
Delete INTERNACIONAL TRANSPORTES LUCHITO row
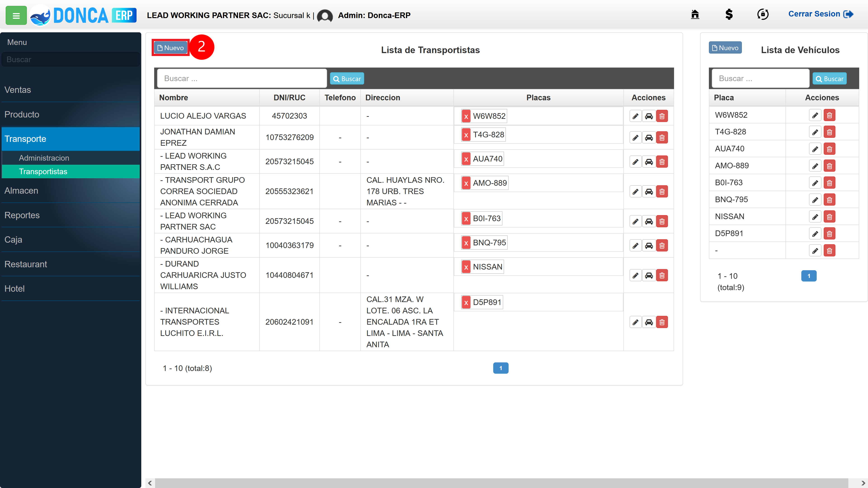(662, 322)
